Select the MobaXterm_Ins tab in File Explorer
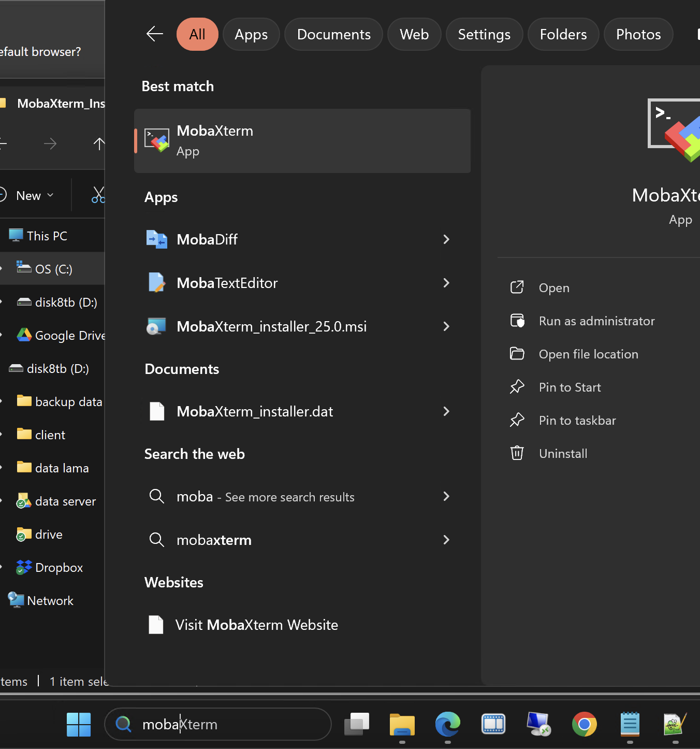Screen dimensions: 700x749 [53, 103]
